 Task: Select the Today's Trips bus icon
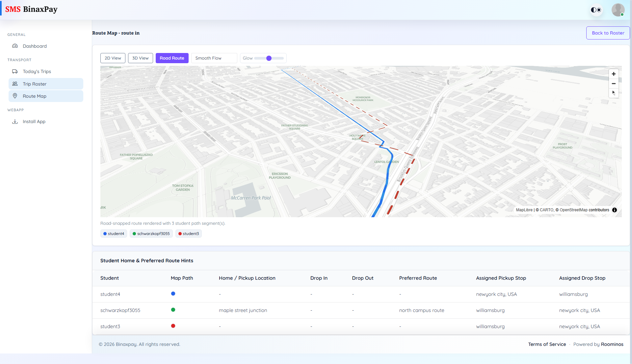[x=15, y=71]
